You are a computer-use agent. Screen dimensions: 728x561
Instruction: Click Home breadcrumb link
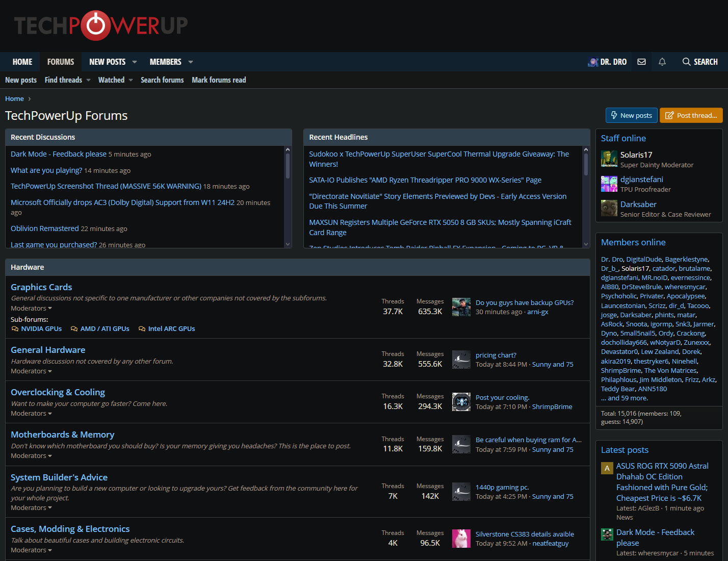click(x=14, y=99)
